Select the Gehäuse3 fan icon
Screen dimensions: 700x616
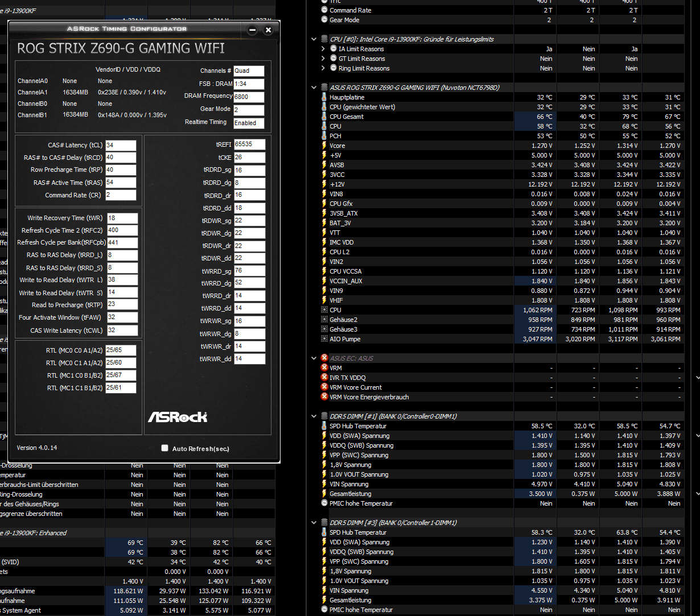point(324,329)
